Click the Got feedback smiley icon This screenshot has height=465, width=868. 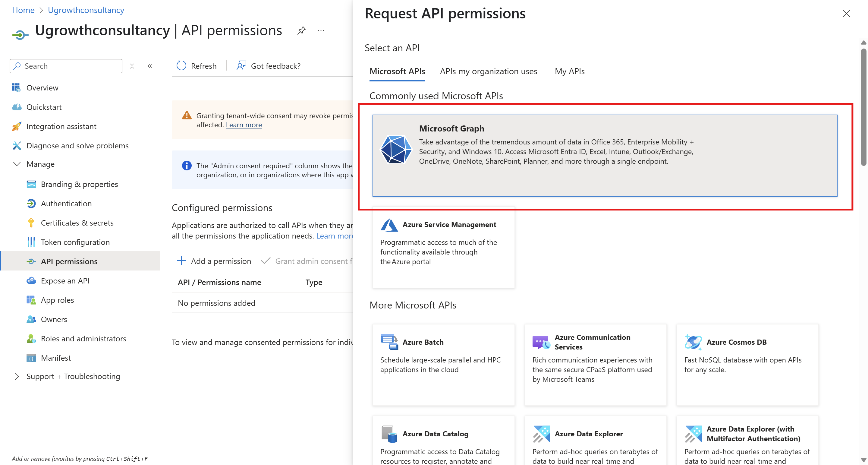pyautogui.click(x=241, y=66)
